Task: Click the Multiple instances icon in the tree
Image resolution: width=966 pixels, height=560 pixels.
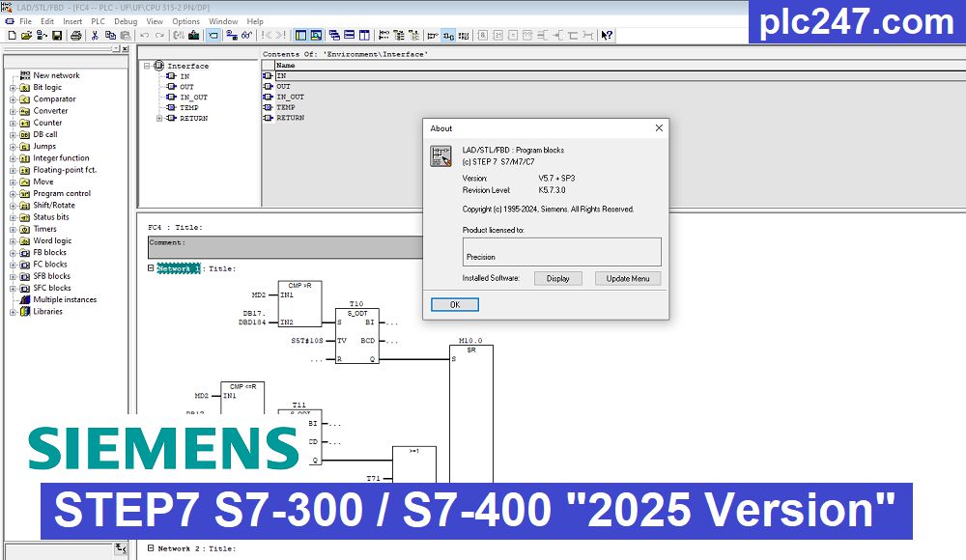Action: (25, 299)
